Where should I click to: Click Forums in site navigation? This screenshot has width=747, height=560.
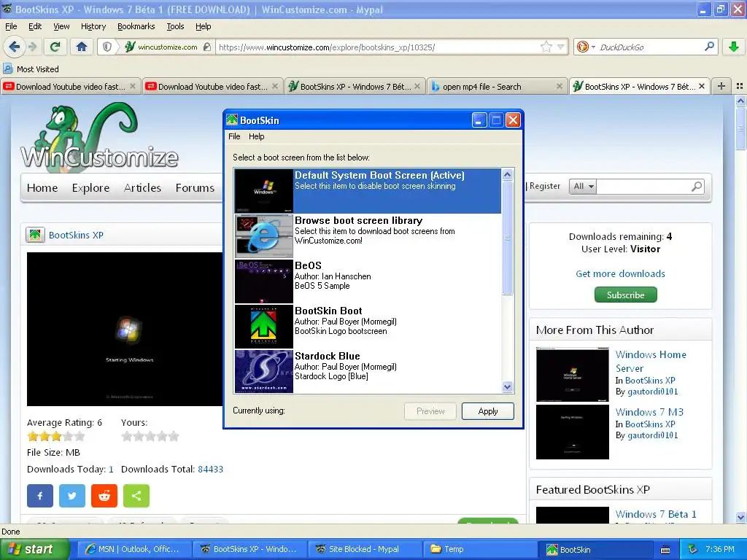[195, 187]
